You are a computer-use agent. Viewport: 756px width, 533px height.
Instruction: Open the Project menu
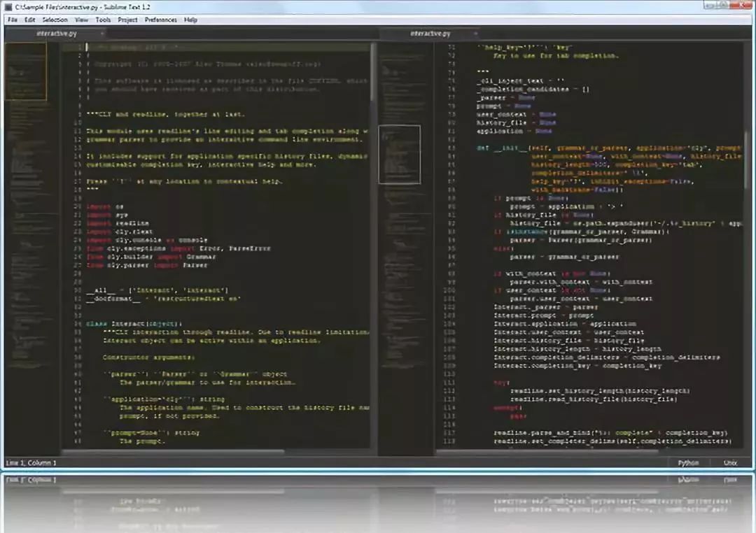pos(128,20)
